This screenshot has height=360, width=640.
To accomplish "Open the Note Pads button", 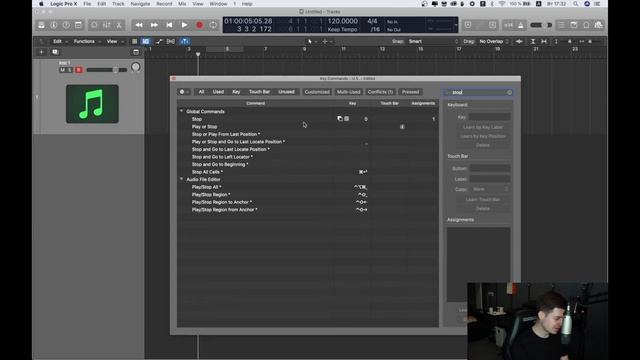I will click(x=574, y=25).
